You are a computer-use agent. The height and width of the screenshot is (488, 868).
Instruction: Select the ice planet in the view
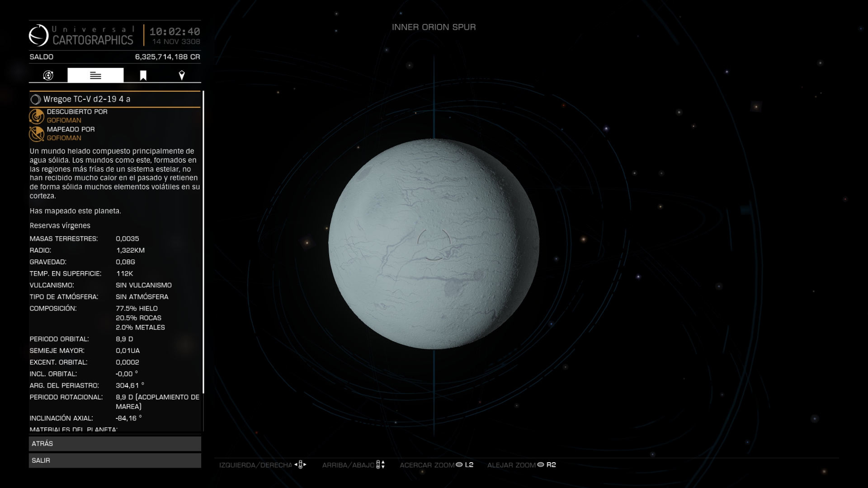coord(434,244)
